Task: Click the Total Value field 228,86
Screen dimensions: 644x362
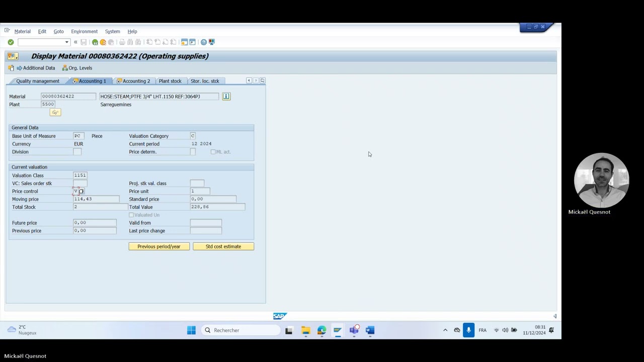Action: click(217, 207)
